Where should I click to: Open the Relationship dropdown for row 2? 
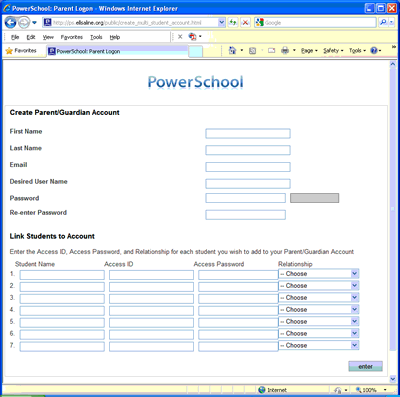coord(319,286)
